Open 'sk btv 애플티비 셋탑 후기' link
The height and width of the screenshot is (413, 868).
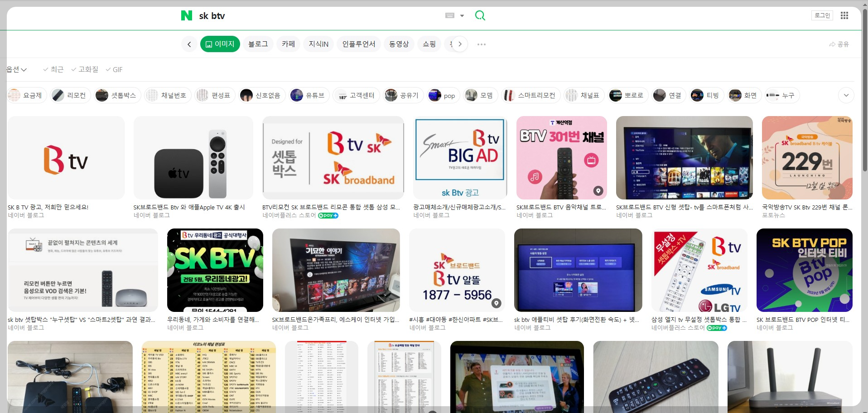click(x=576, y=320)
